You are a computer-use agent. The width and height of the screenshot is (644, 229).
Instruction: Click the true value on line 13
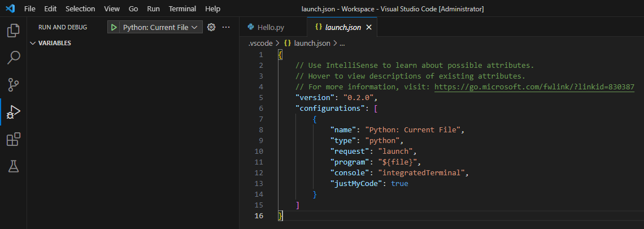399,183
